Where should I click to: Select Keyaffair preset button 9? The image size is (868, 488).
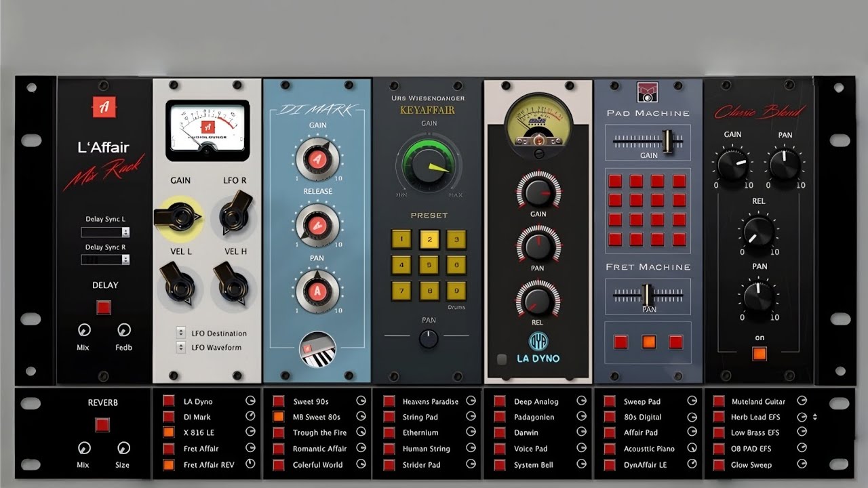click(456, 290)
